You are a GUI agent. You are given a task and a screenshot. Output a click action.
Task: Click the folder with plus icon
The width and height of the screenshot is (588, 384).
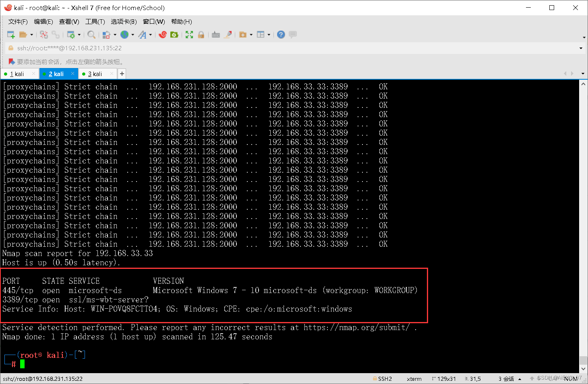(243, 35)
